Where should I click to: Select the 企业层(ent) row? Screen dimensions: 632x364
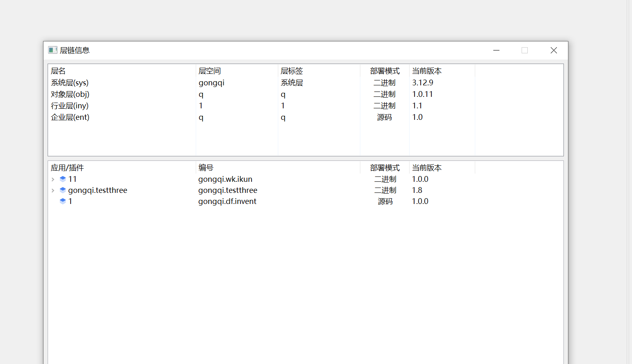click(x=70, y=117)
